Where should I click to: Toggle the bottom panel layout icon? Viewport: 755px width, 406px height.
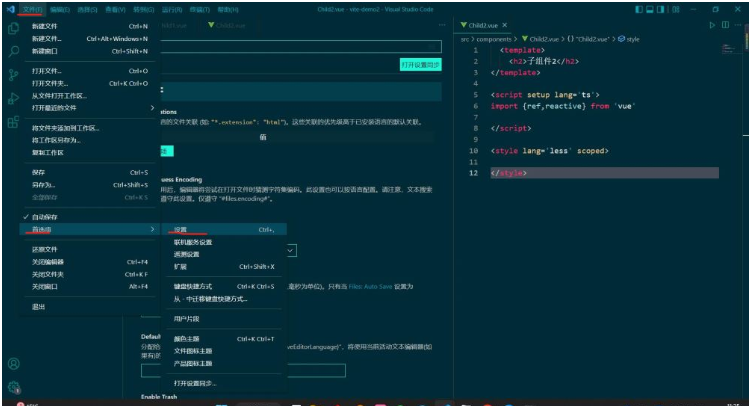(650, 9)
